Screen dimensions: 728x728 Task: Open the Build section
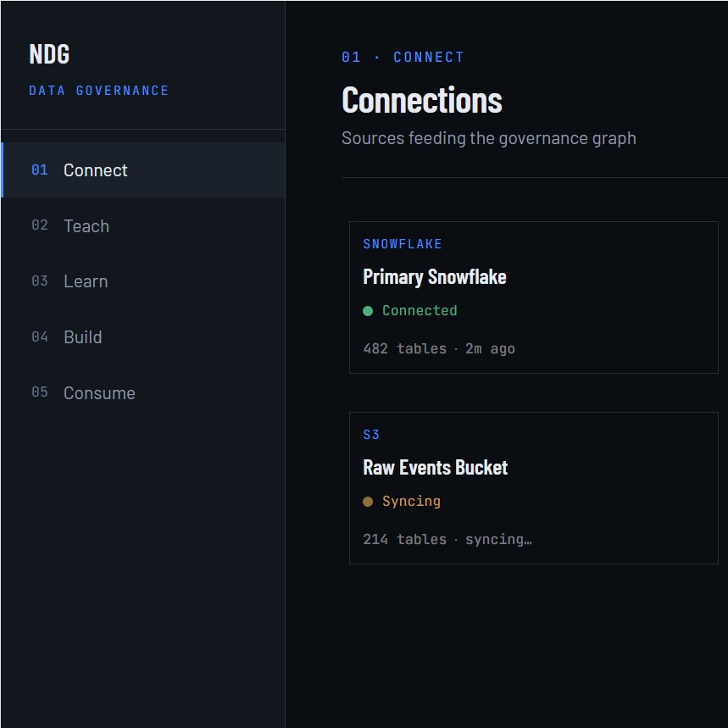pos(143,337)
